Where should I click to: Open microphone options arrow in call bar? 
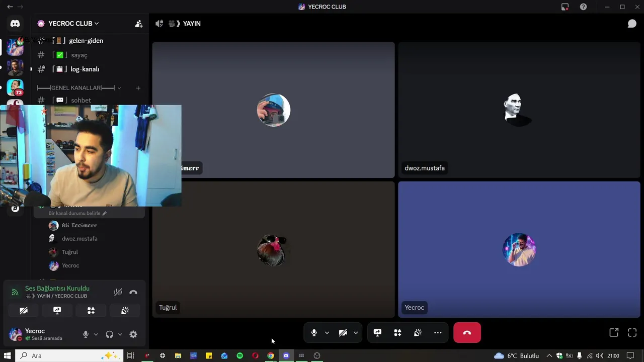(327, 333)
